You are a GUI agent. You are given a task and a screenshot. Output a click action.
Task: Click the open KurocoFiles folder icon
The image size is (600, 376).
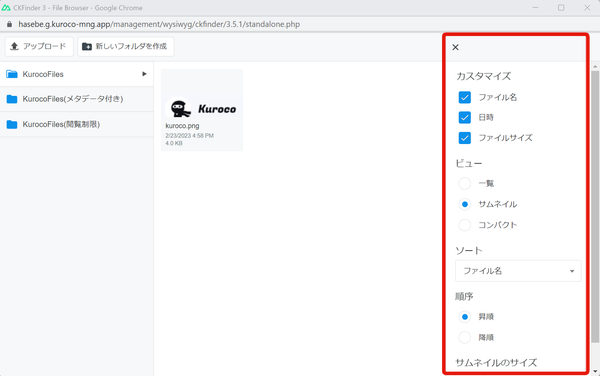(12, 74)
